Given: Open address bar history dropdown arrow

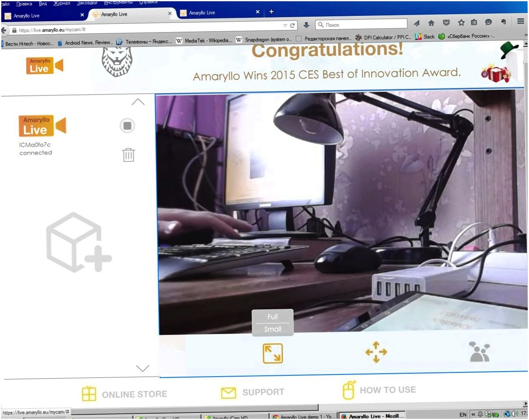Looking at the screenshot, I should (x=285, y=25).
